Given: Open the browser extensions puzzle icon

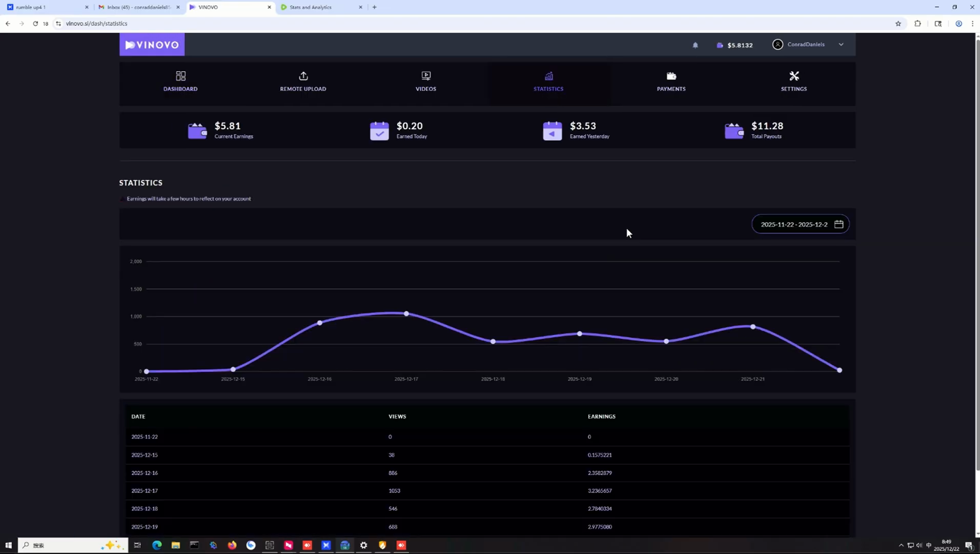Looking at the screenshot, I should coord(917,24).
